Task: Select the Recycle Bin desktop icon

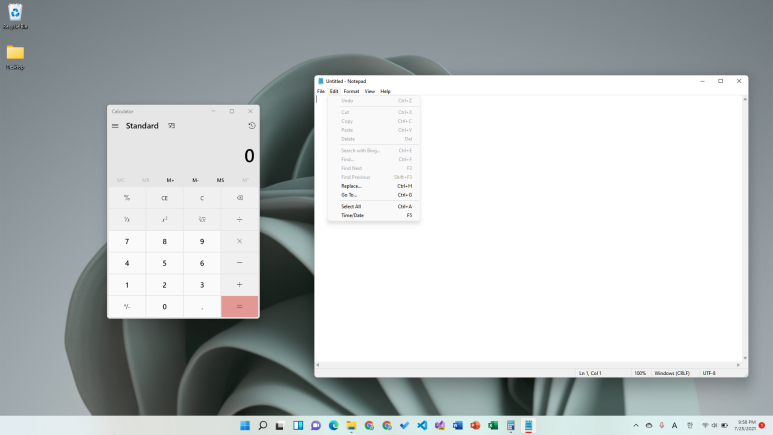Action: click(x=15, y=16)
